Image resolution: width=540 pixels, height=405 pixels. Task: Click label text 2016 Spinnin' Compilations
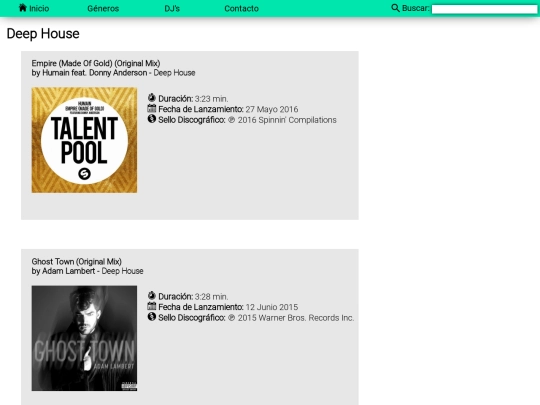287,120
